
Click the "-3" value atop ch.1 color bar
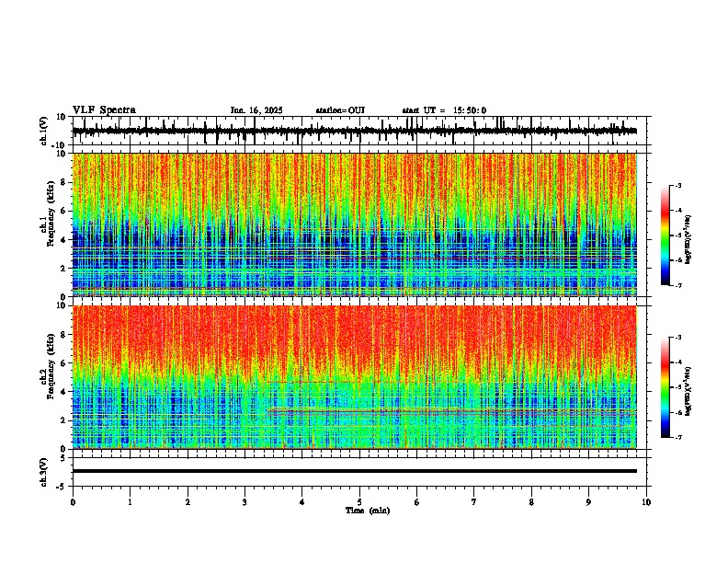677,185
